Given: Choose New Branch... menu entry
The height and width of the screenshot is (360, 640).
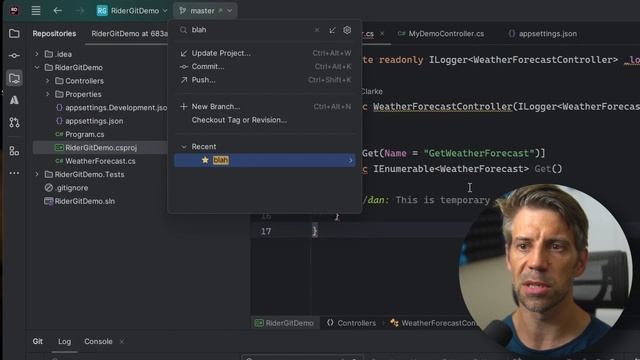Looking at the screenshot, I should click(x=264, y=107).
